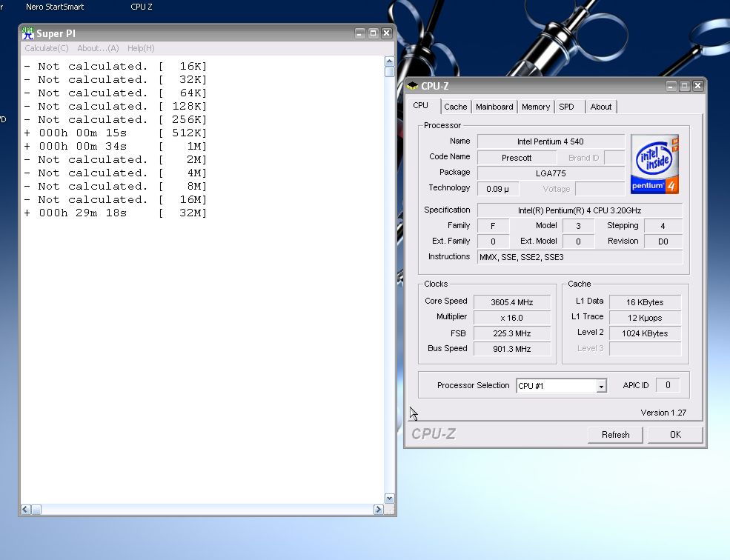Viewport: 730px width, 560px height.
Task: Click Super PI horizontal scrollbar left arrow
Action: coord(26,510)
